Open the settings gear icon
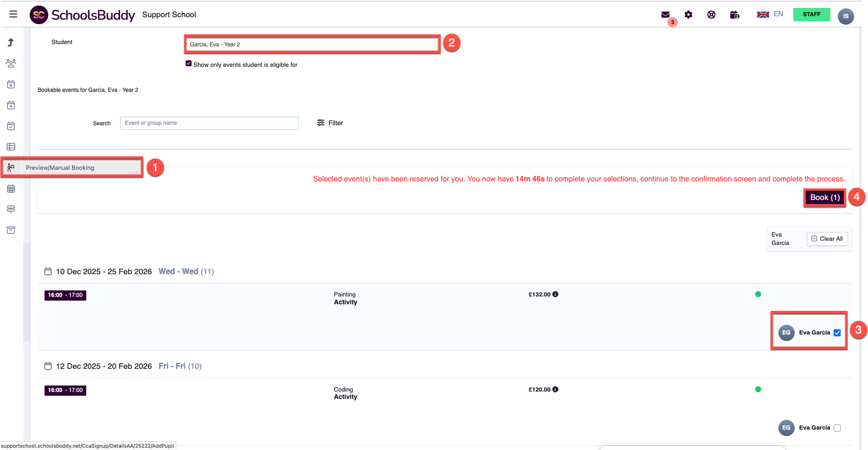 pyautogui.click(x=688, y=15)
